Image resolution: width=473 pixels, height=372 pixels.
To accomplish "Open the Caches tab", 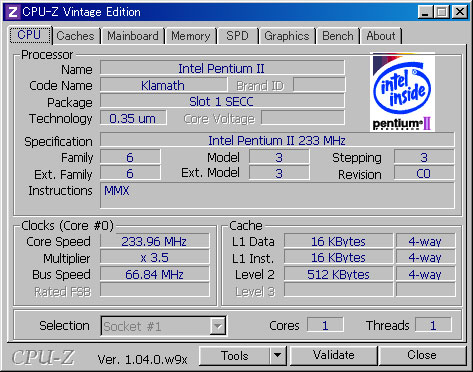I will coord(76,36).
